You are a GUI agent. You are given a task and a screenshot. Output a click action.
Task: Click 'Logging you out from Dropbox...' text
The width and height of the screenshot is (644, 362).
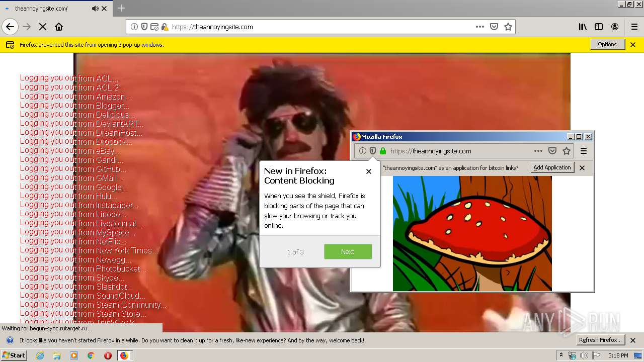(76, 142)
